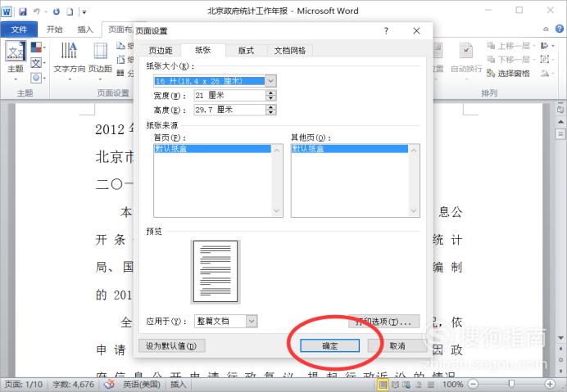Open the Customize Quick Access Toolbar arrow

84,12
